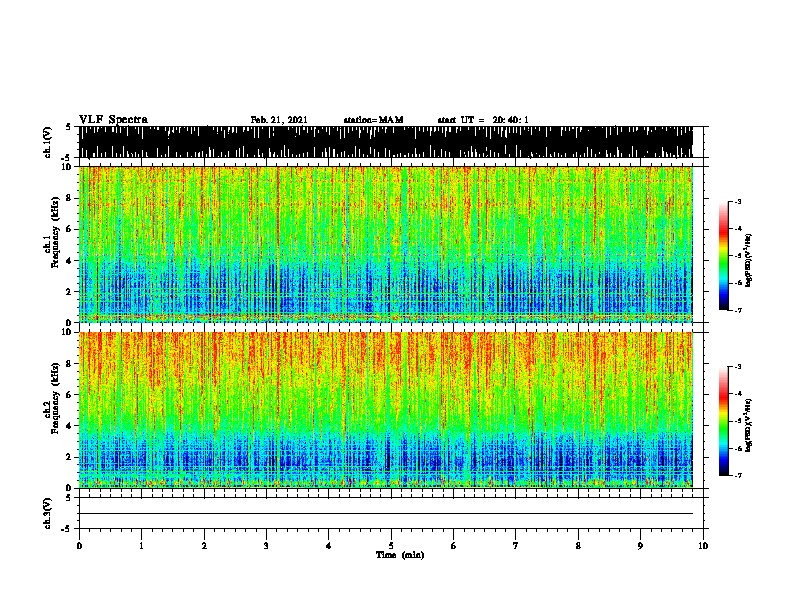Click the 'VLF Spectra' plot title
The width and height of the screenshot is (792, 612).
(113, 119)
